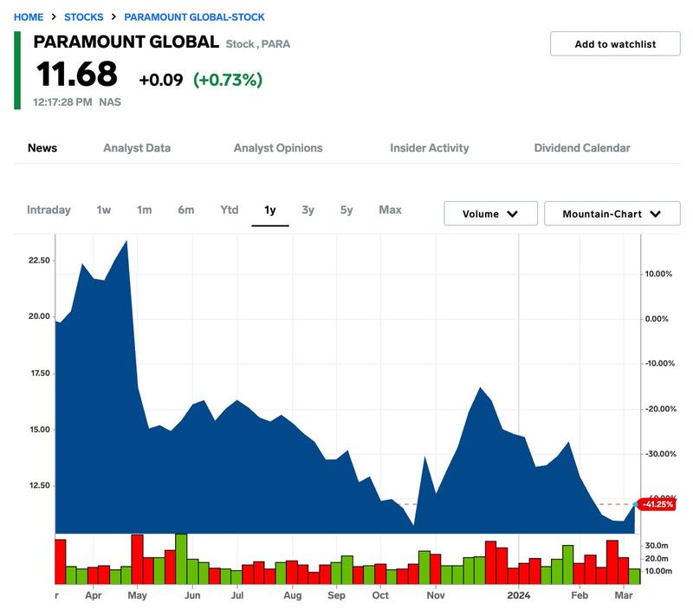Click the -30.00% right axis label
Viewport: 693px width, 616px height.
[x=661, y=454]
